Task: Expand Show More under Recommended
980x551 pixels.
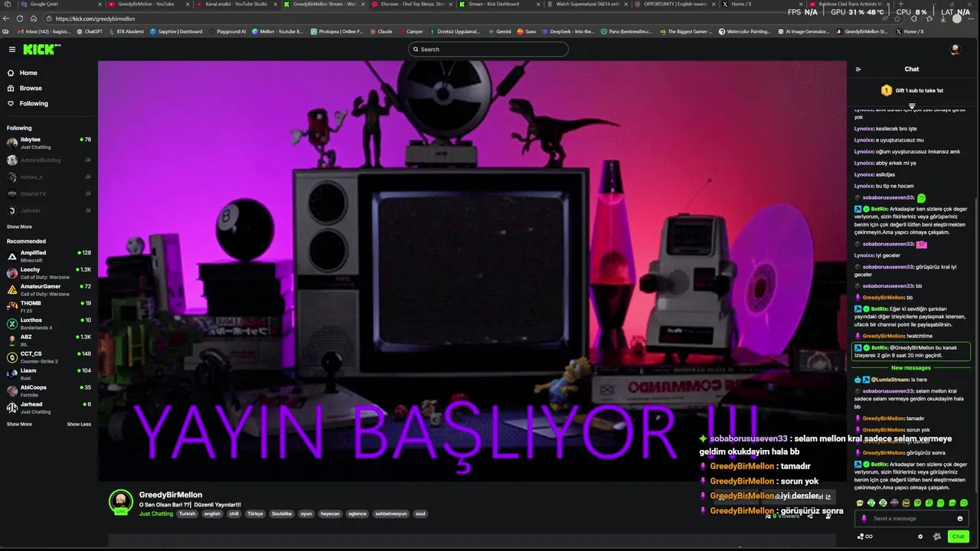Action: tap(19, 424)
